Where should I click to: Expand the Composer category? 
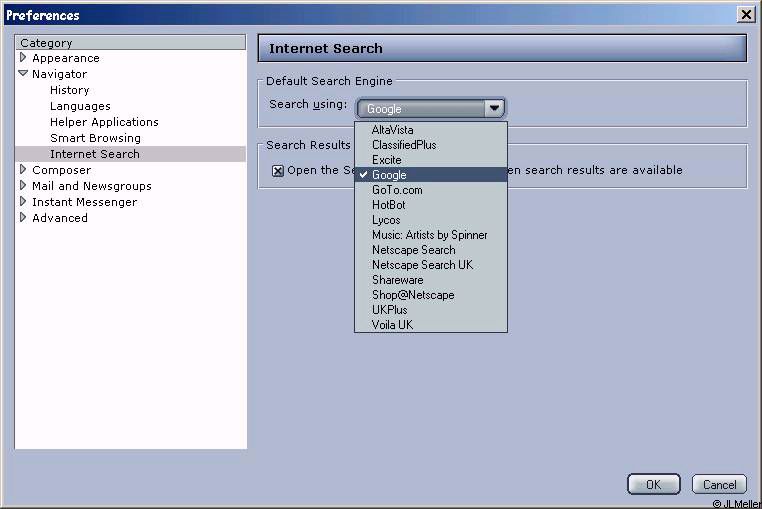(x=23, y=169)
